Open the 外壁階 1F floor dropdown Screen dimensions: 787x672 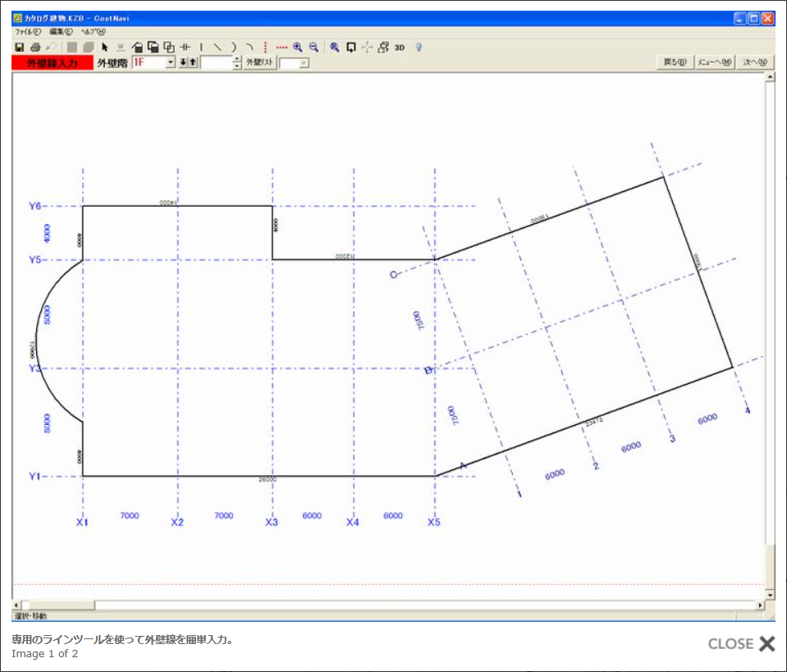[x=171, y=62]
